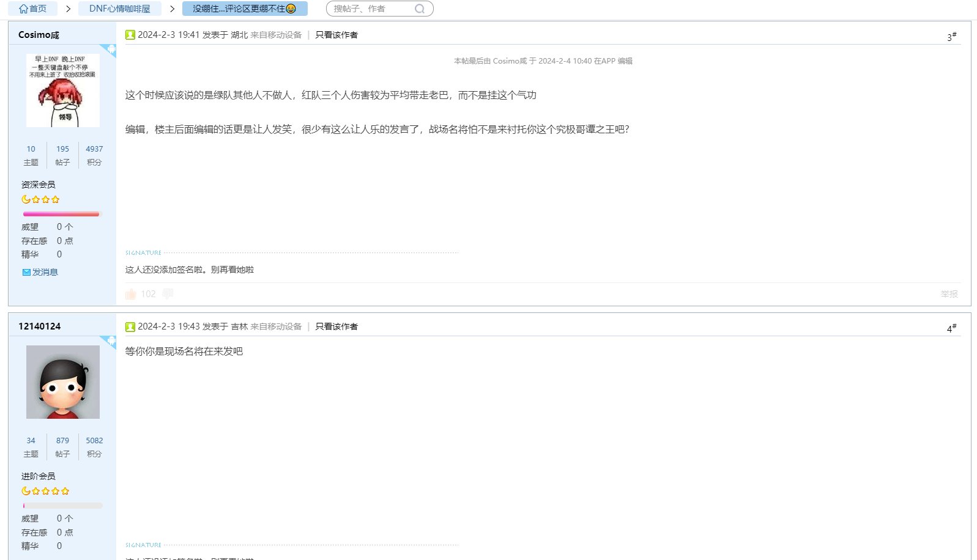Click the 进阶会员 label
The height and width of the screenshot is (560, 977).
pos(38,476)
